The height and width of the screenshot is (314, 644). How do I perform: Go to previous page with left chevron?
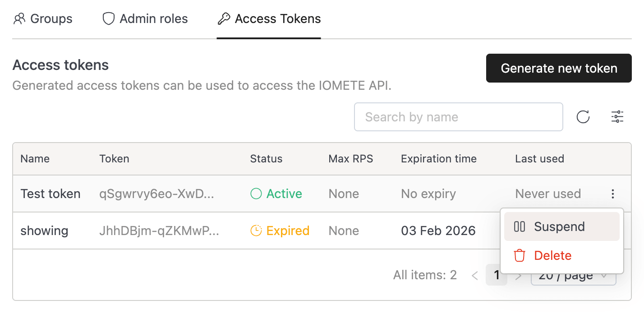click(x=474, y=275)
